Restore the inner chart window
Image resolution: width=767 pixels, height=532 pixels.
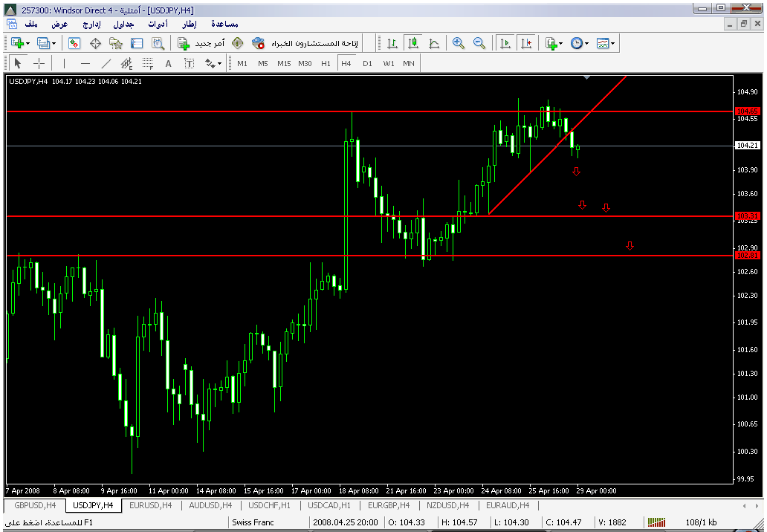743,24
